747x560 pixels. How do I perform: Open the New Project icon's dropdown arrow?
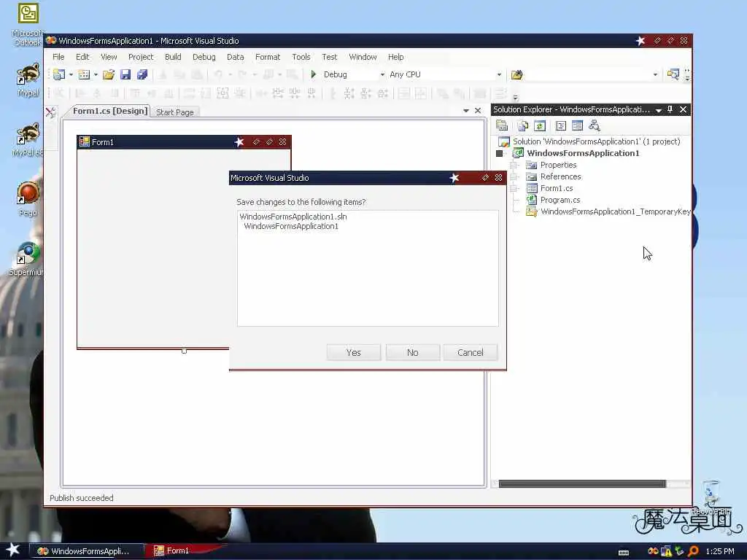pos(71,74)
